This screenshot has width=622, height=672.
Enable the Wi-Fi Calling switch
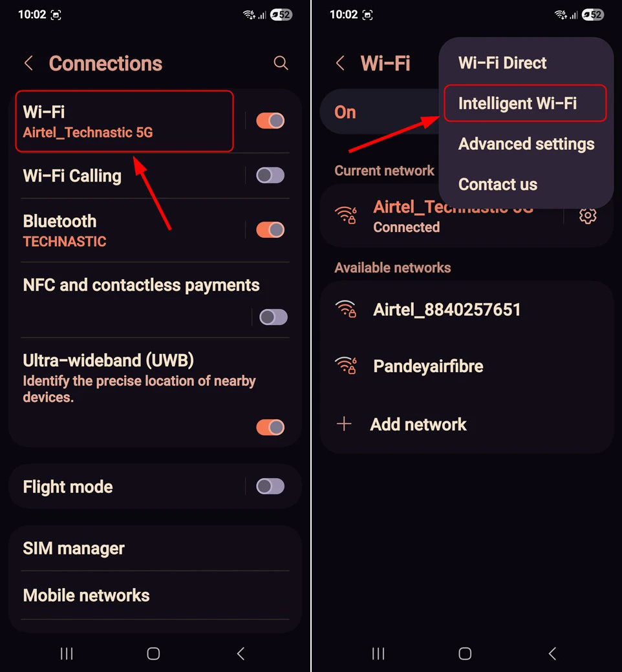[270, 175]
